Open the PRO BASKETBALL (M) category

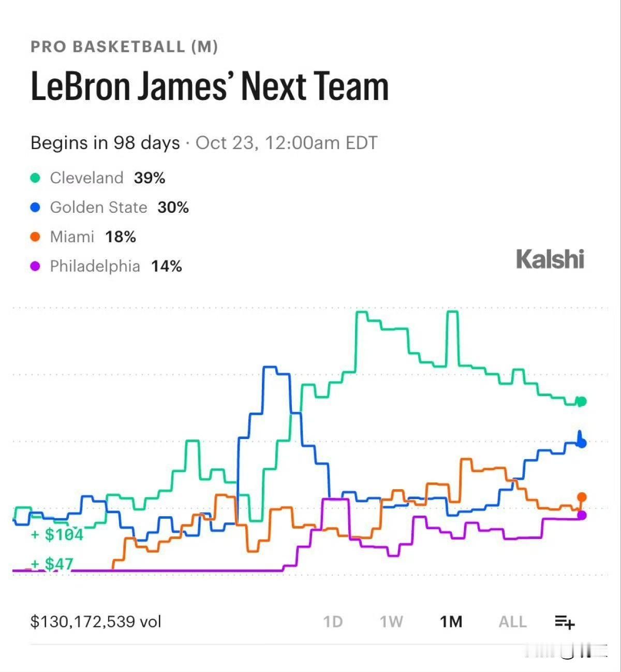tap(124, 47)
